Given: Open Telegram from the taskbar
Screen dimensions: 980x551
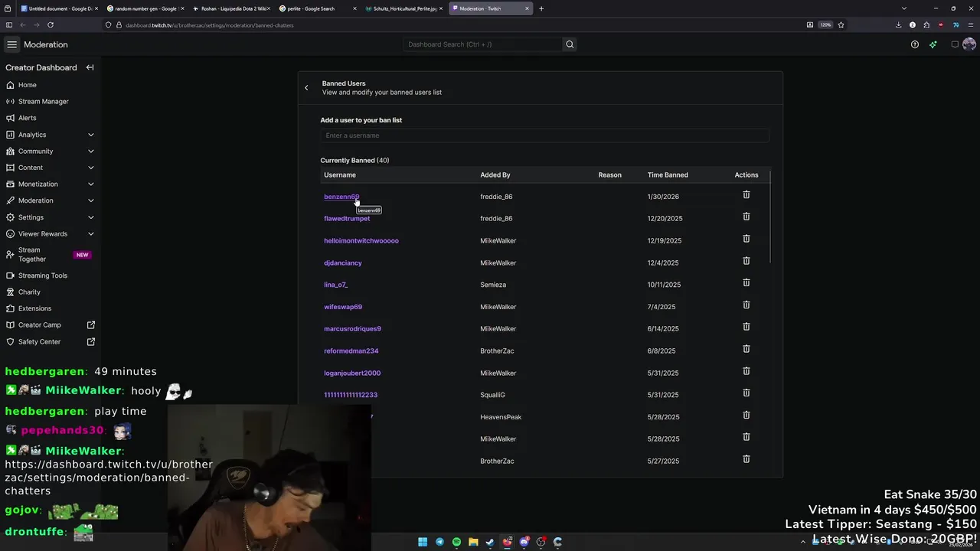Looking at the screenshot, I should [x=439, y=542].
